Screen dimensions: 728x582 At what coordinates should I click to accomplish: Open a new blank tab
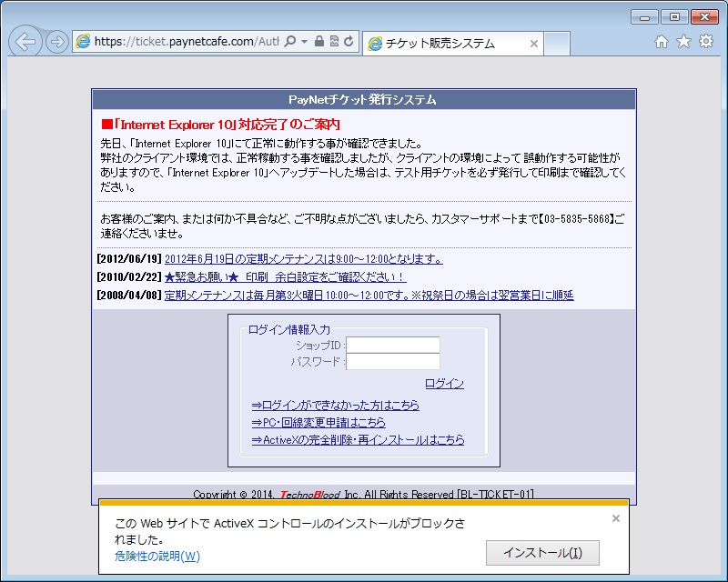click(x=557, y=44)
